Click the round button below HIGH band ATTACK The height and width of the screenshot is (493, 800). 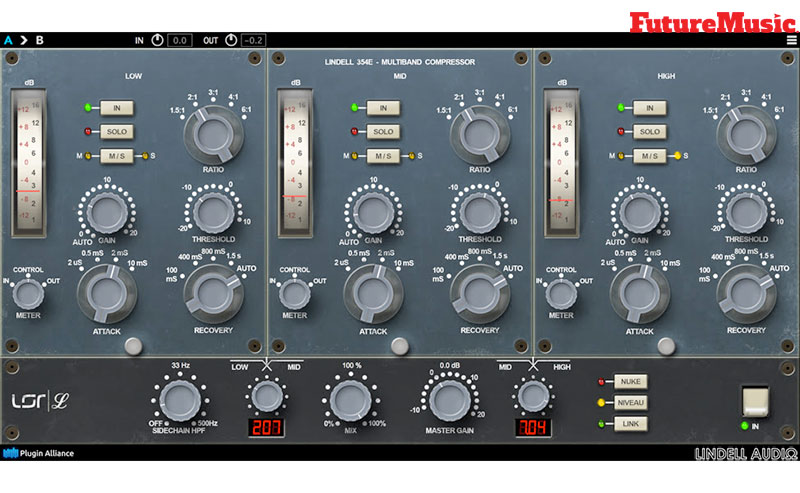pyautogui.click(x=666, y=346)
